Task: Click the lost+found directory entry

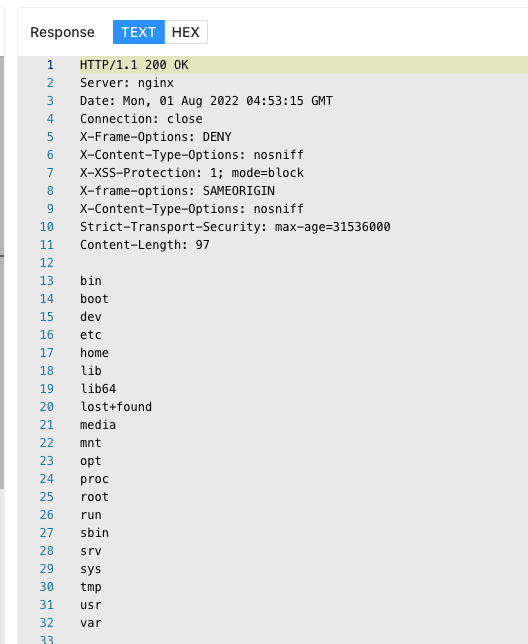Action: click(x=116, y=407)
